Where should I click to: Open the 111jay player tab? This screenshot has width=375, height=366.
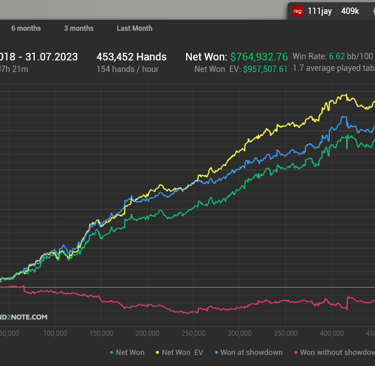(320, 11)
